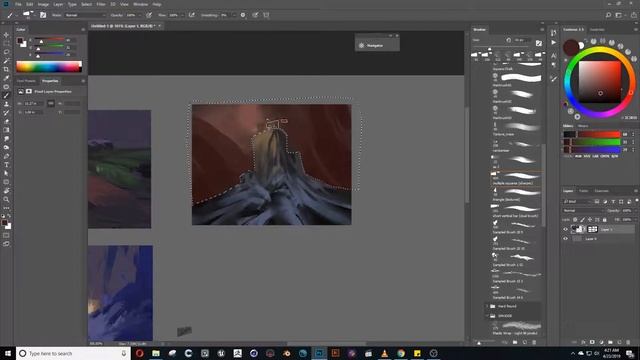Toggle the layer filter switch in Layers panel
Viewport: 640px width, 360px height.
point(637,201)
